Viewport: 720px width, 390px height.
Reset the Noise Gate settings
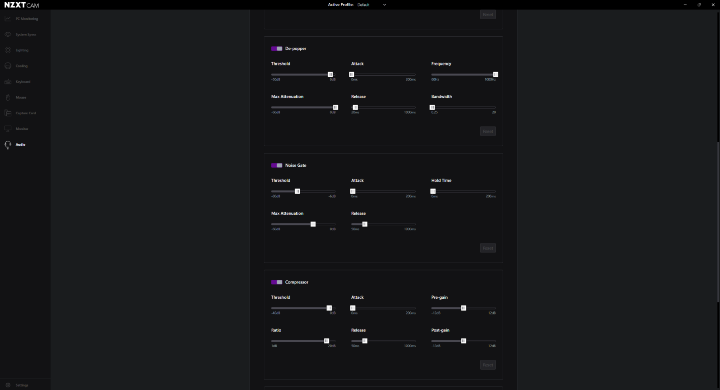click(488, 248)
